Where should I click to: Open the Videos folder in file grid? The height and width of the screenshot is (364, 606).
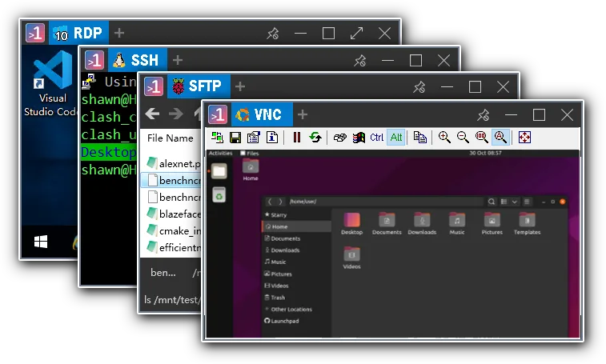coord(351,258)
